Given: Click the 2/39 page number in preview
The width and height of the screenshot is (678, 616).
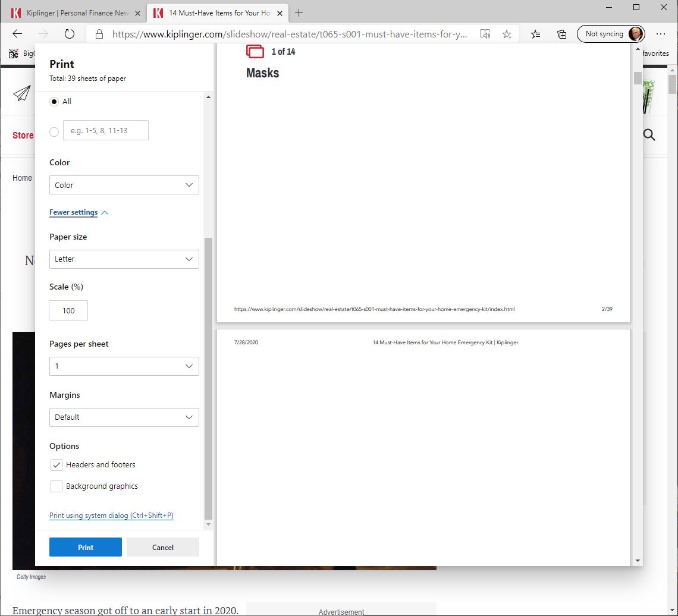Looking at the screenshot, I should point(607,309).
